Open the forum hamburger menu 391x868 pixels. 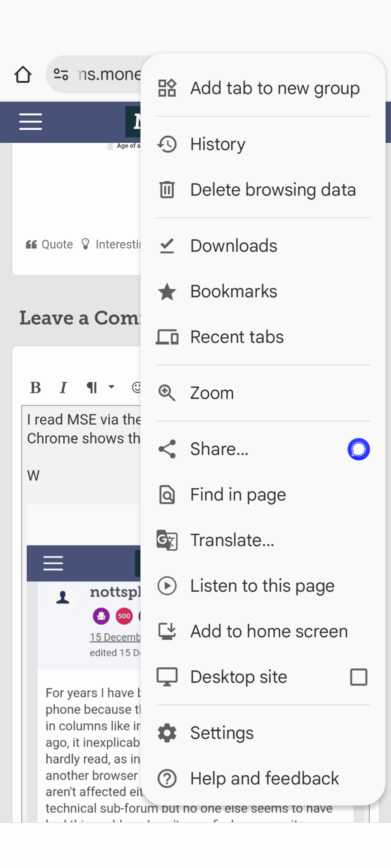coord(30,122)
